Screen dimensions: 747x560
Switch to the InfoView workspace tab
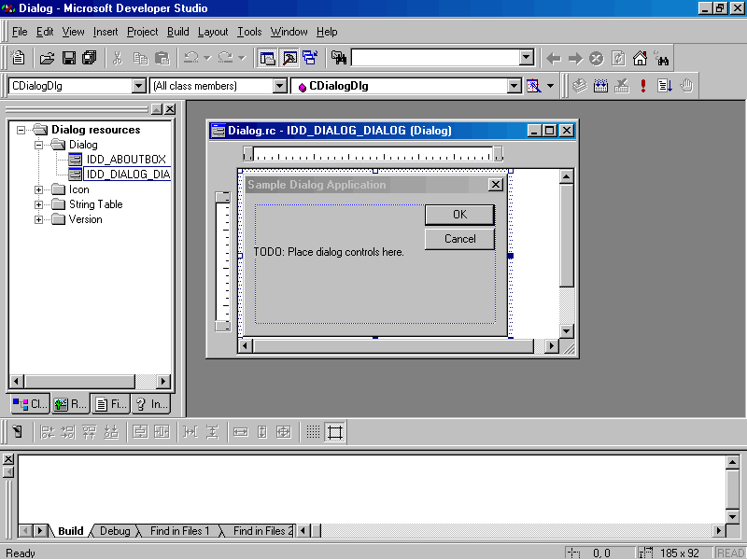(x=151, y=404)
